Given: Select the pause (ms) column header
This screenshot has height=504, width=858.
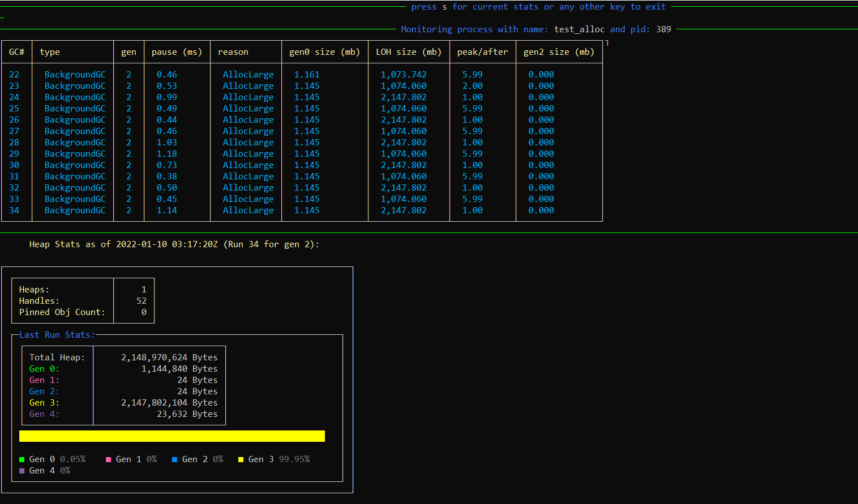Looking at the screenshot, I should (177, 52).
